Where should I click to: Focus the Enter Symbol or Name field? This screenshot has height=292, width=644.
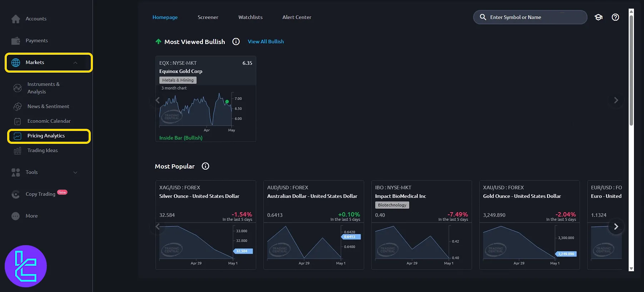pyautogui.click(x=530, y=17)
